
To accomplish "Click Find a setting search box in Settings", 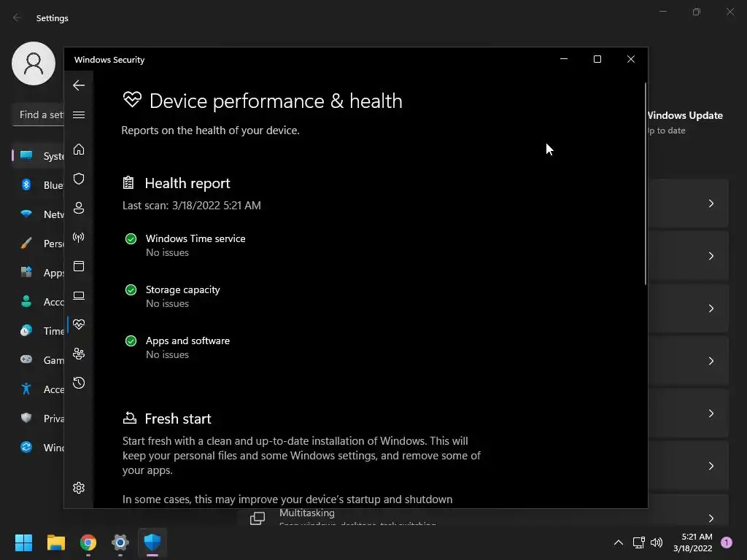I will [39, 114].
